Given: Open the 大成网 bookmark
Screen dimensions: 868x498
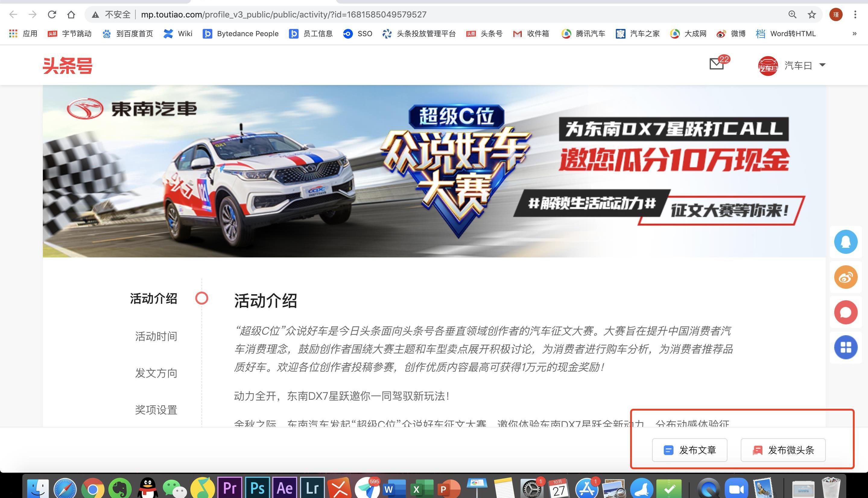Looking at the screenshot, I should (x=688, y=33).
